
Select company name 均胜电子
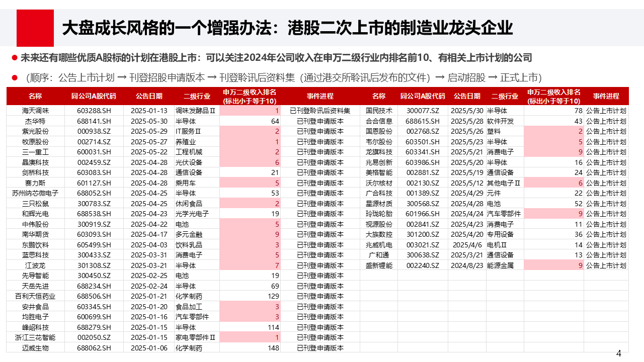click(36, 317)
